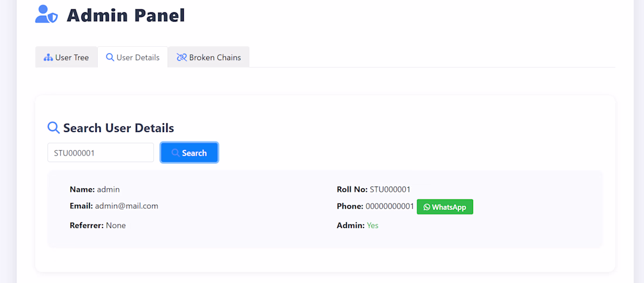Click the Admin Panel user-shield icon
644x283 pixels.
pyautogui.click(x=46, y=15)
